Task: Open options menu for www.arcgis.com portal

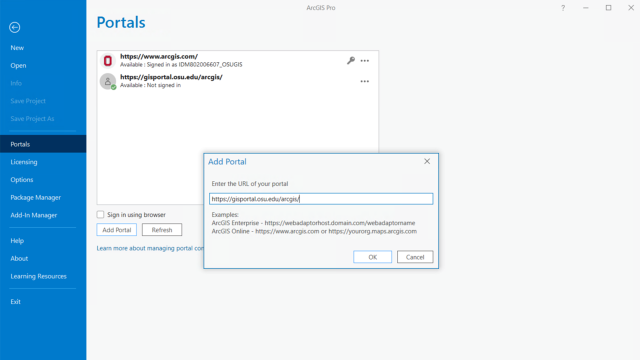Action: point(364,61)
